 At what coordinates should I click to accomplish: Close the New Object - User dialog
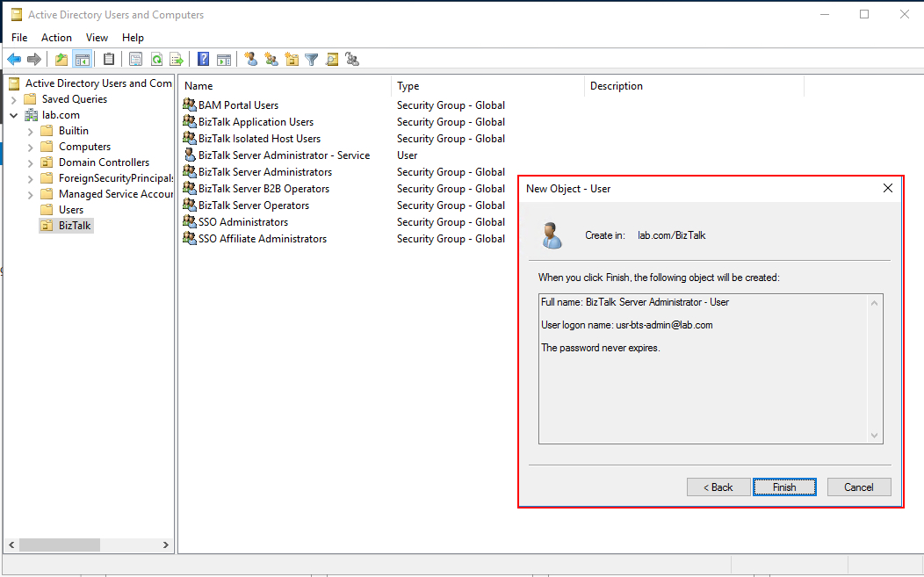click(887, 188)
